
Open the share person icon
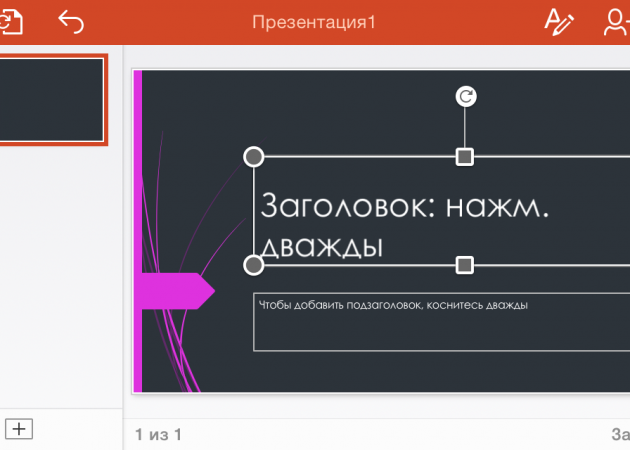(616, 21)
